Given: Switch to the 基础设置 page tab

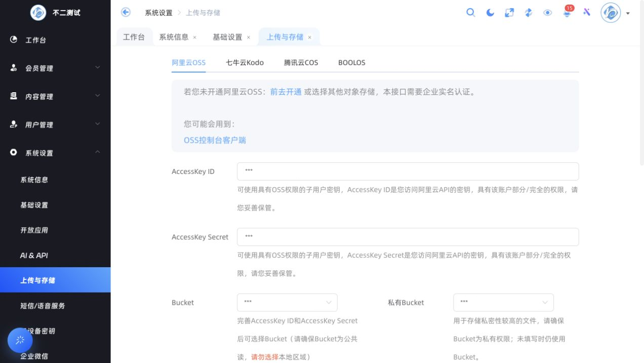Looking at the screenshot, I should tap(227, 37).
